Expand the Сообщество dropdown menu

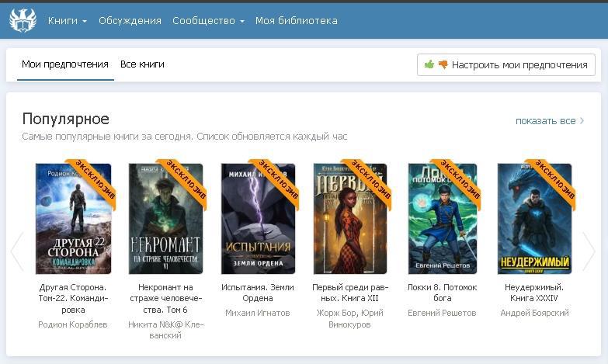coord(208,21)
